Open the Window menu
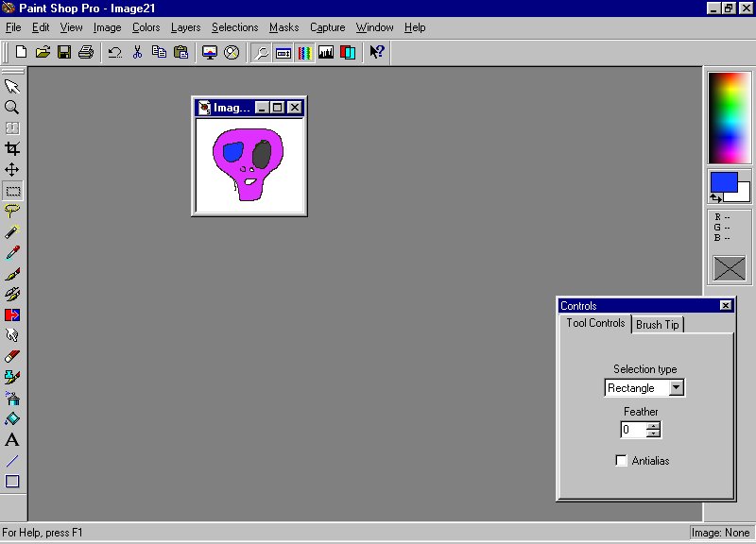Screen dimensions: 756x544 (374, 27)
